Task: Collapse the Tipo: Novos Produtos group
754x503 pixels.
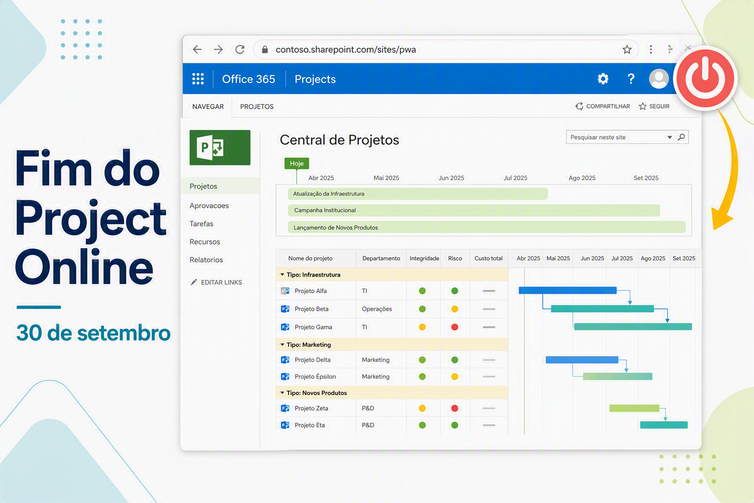Action: pyautogui.click(x=282, y=393)
